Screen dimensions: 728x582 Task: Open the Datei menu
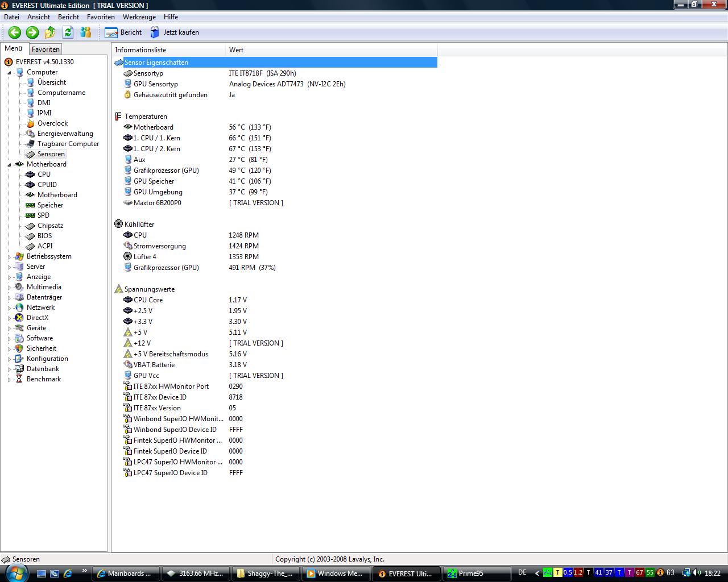[11, 17]
